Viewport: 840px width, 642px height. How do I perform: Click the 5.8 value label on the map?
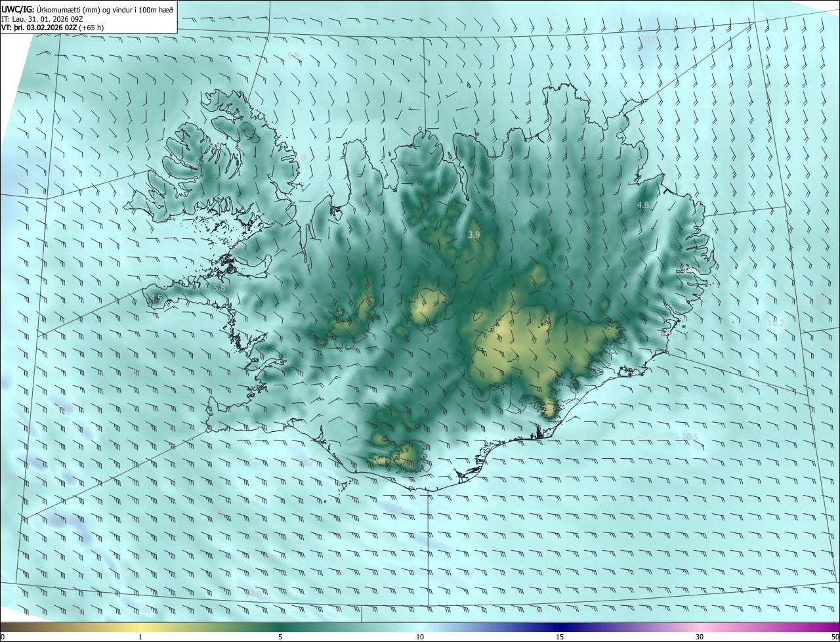[219, 288]
